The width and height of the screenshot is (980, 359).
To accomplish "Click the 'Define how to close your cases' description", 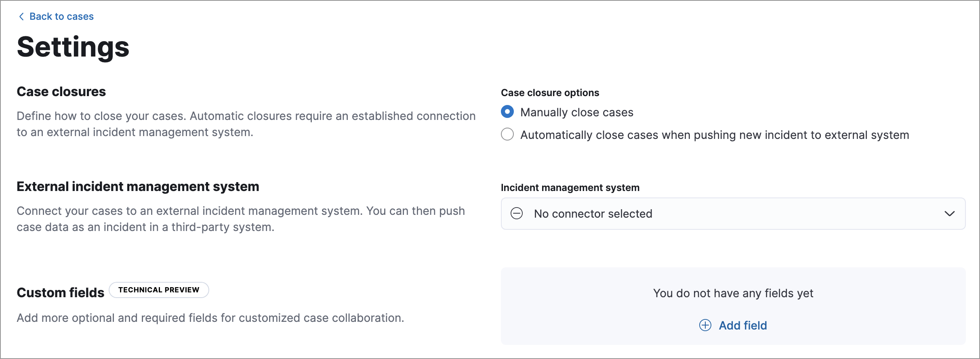I will tap(246, 124).
